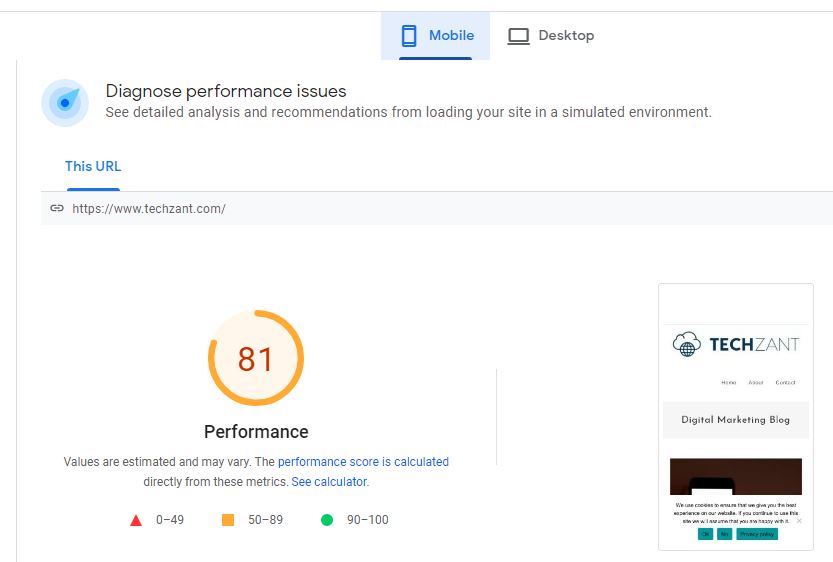Click Digital Marketing Blog heading in preview
Viewport: 833px width, 562px height.
coord(736,420)
